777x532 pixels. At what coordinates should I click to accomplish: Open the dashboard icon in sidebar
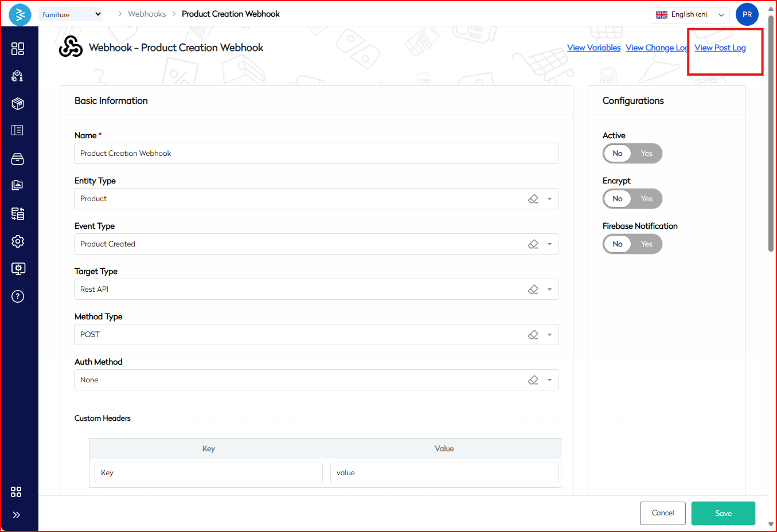tap(18, 49)
